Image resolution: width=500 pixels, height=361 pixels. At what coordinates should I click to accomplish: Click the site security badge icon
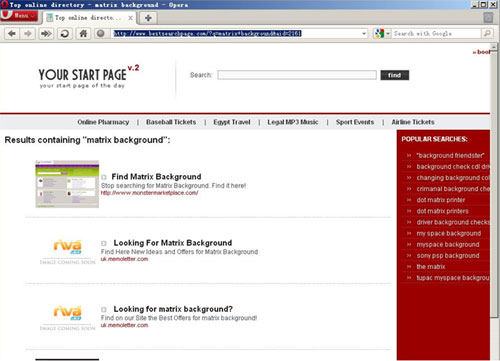coord(101,34)
